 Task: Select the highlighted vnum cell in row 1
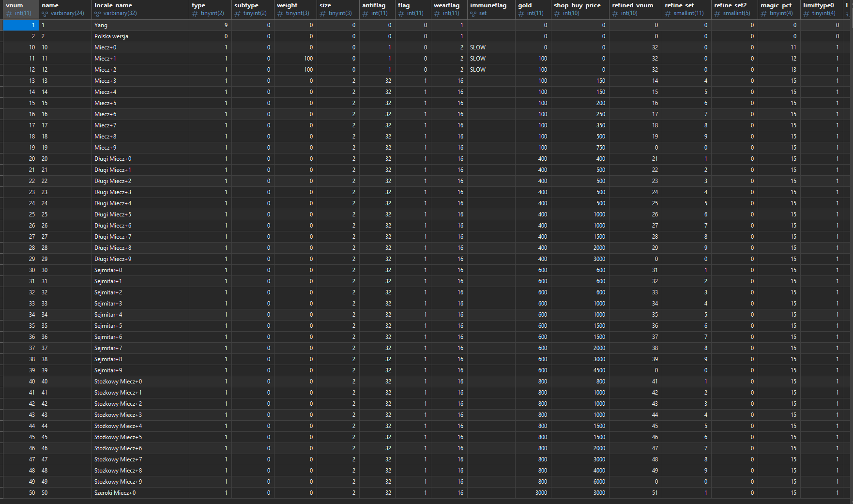click(x=21, y=25)
